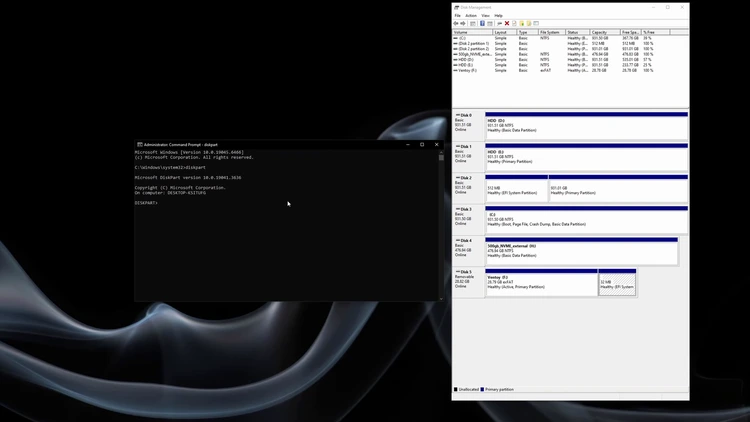Sort by the Status column header
The image size is (750, 422).
point(578,32)
